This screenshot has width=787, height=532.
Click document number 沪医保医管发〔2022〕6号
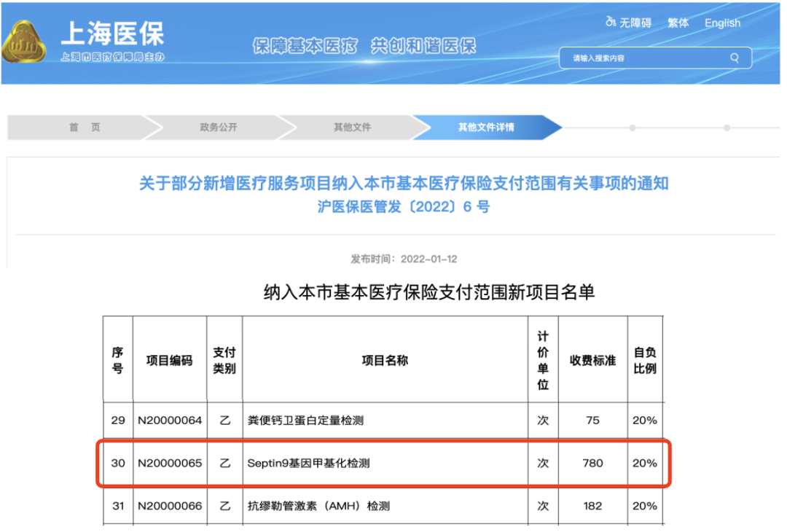click(x=404, y=207)
